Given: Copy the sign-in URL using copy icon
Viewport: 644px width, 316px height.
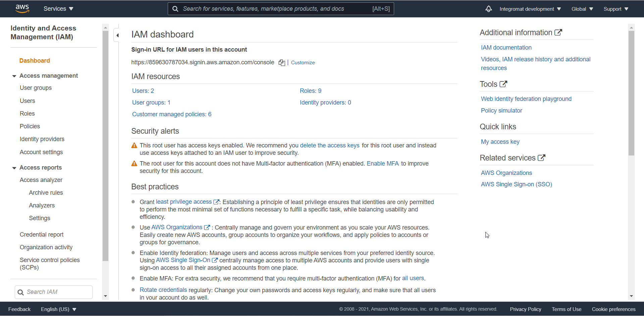Looking at the screenshot, I should pos(282,63).
